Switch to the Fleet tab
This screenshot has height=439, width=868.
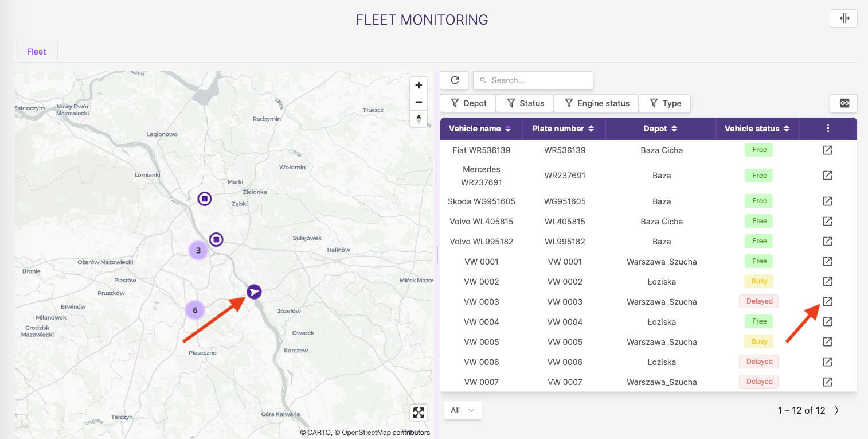point(36,52)
